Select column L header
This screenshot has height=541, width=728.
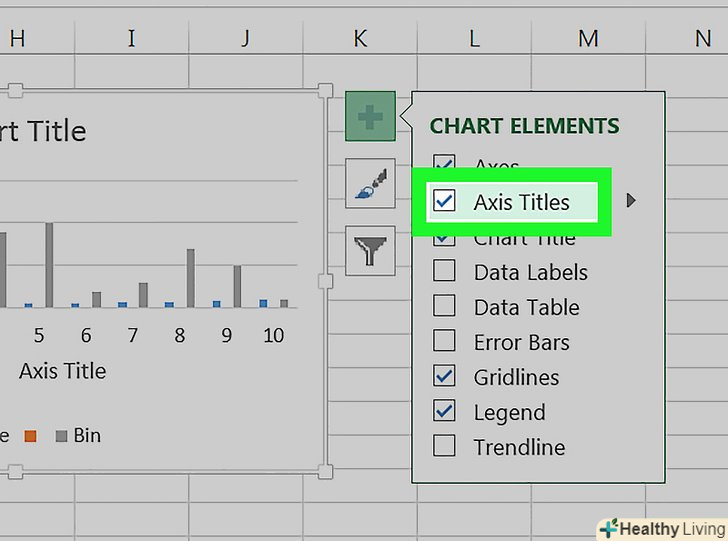click(x=474, y=39)
